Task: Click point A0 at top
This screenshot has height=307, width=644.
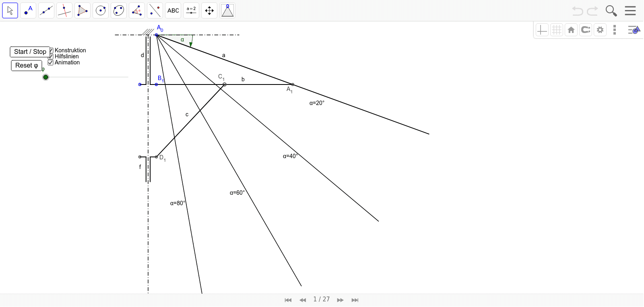Action: point(157,35)
